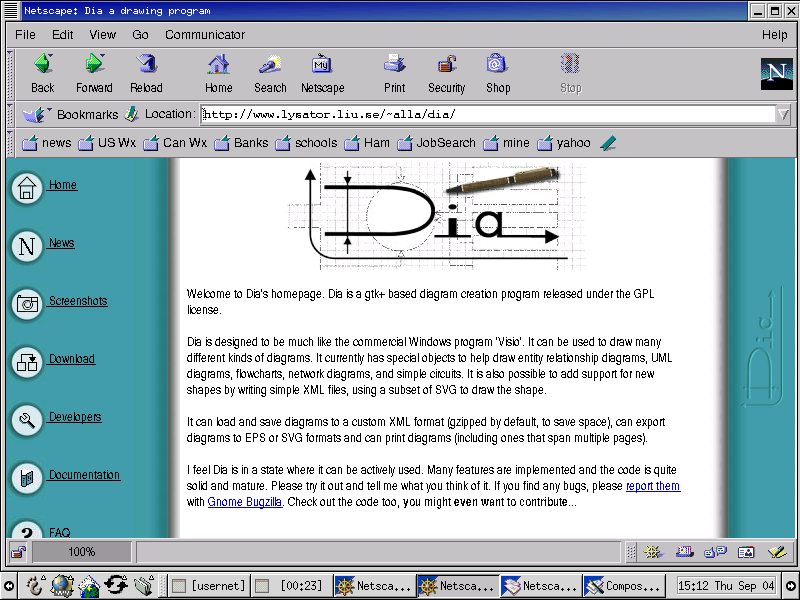Open the View menu

pyautogui.click(x=103, y=35)
